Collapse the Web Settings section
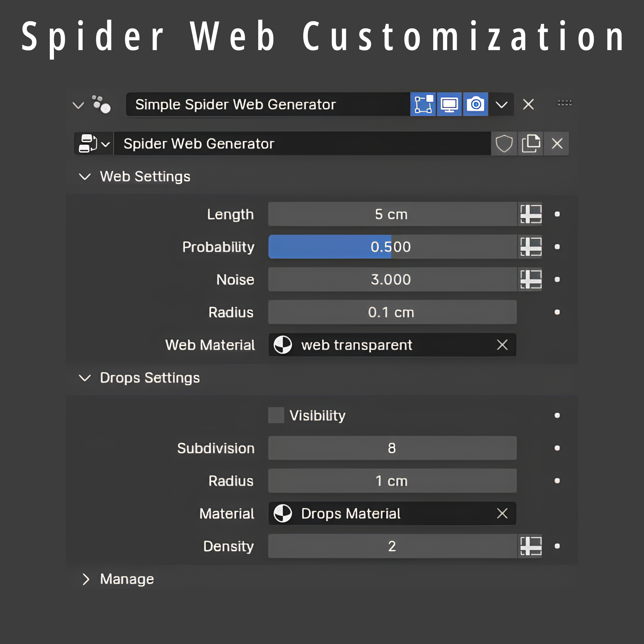 tap(85, 176)
